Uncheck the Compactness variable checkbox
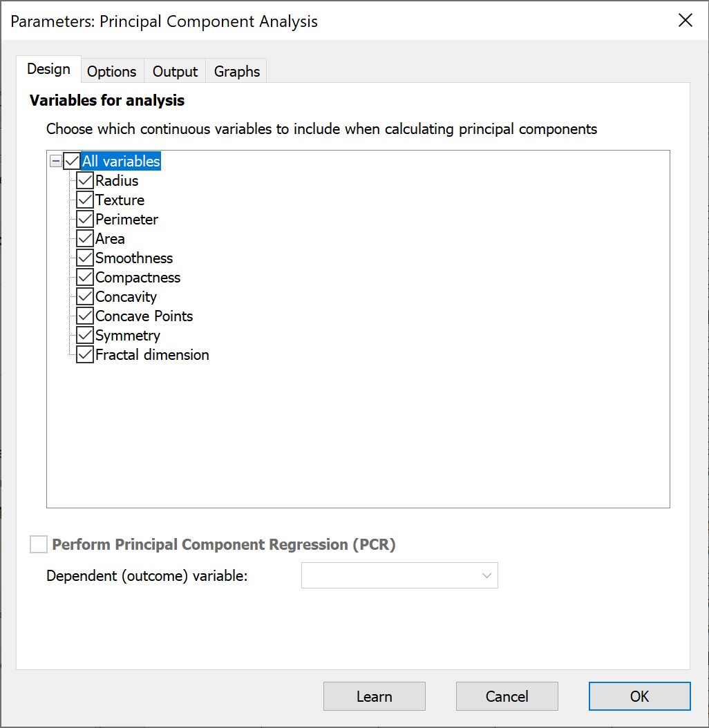709x728 pixels. coord(85,278)
